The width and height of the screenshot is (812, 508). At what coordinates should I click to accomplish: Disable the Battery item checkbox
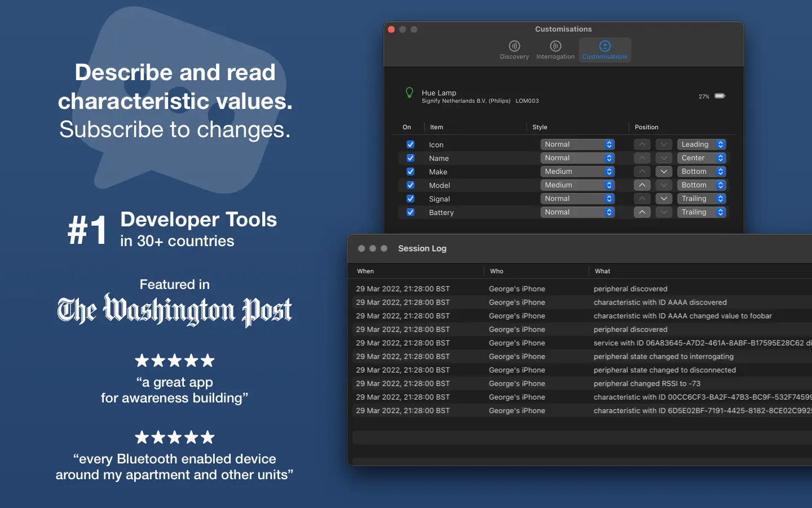coord(411,212)
